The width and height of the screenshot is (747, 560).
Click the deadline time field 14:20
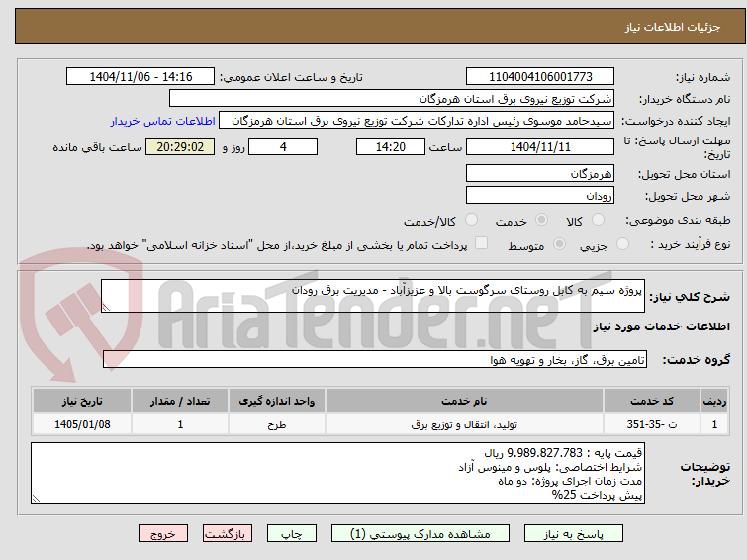[x=391, y=146]
